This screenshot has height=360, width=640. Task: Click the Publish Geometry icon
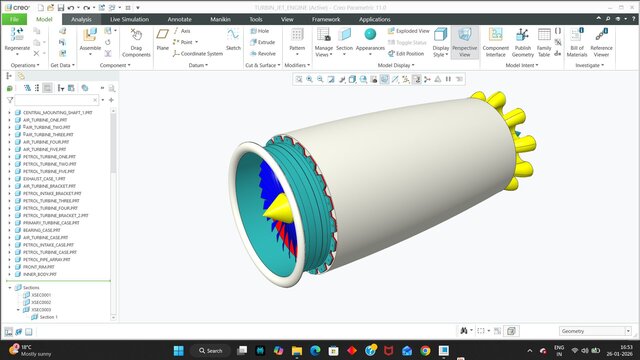click(522, 35)
